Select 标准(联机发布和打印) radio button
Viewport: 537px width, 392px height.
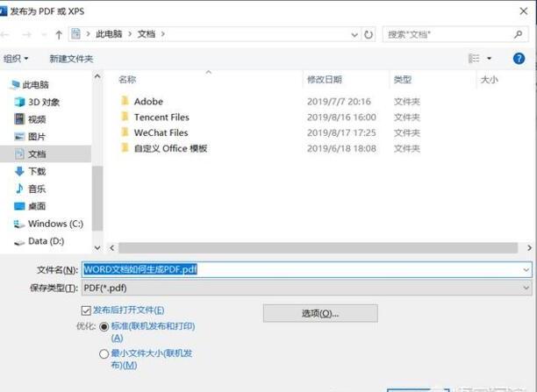point(104,326)
